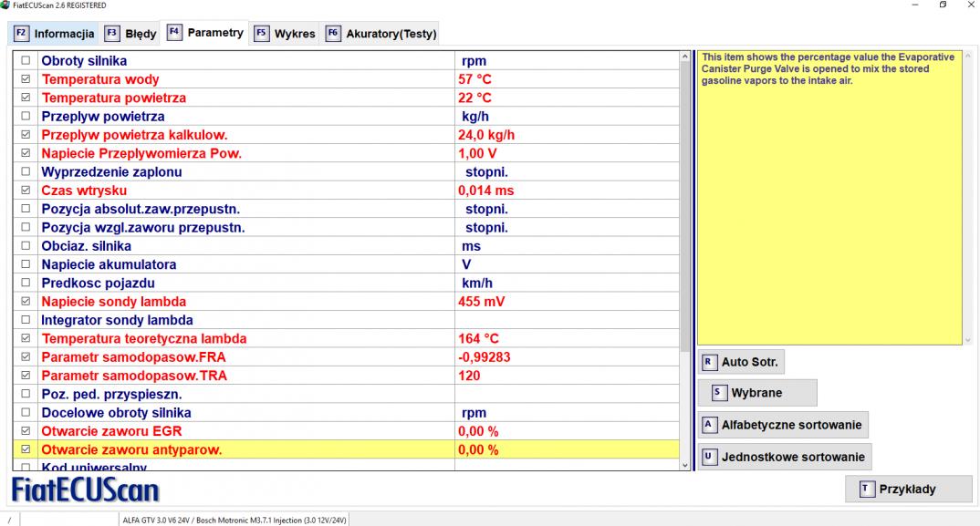Click the R key icon on Auto Sotr.
The height and width of the screenshot is (526, 980).
[x=709, y=362]
